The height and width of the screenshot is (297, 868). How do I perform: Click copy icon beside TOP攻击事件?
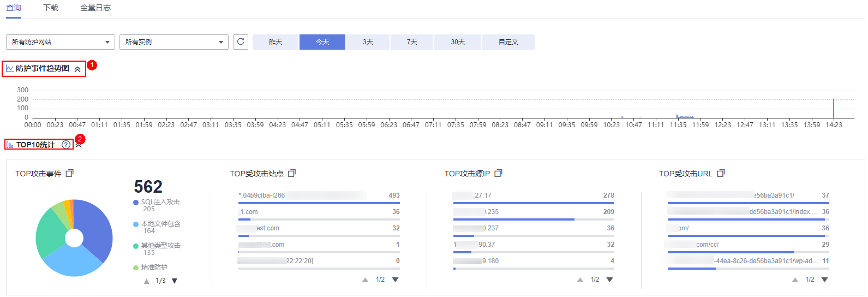[69, 173]
